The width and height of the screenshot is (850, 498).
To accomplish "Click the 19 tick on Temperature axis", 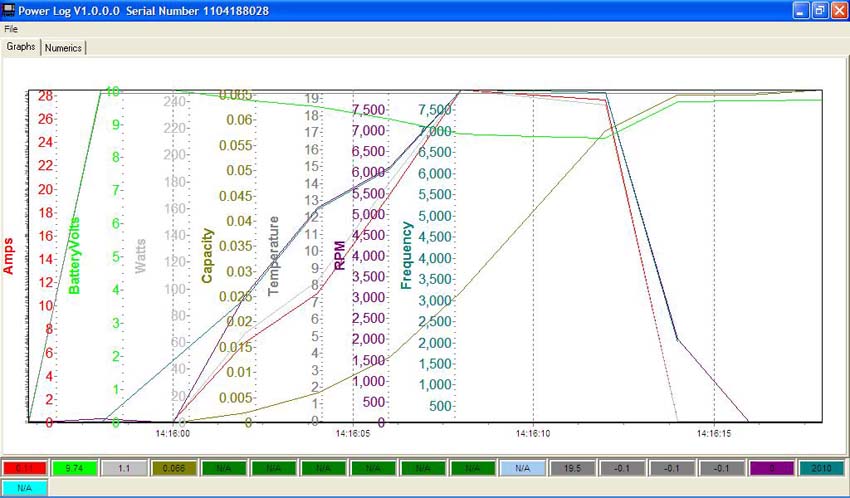I will (311, 98).
